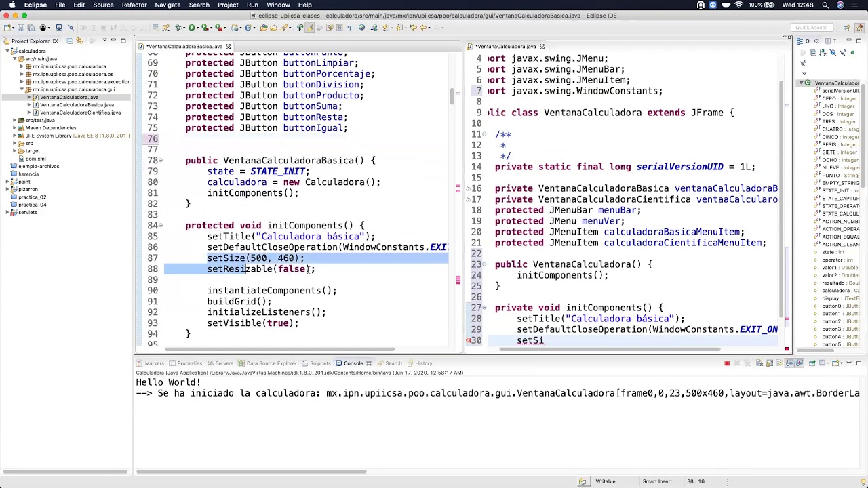Click the console horizontal scrollbar
The width and height of the screenshot is (868, 488).
pyautogui.click(x=251, y=472)
